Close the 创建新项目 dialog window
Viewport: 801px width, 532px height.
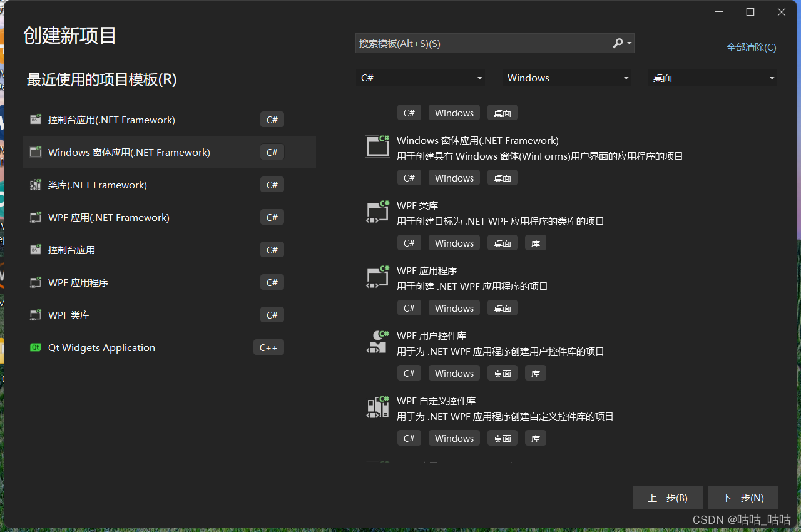(782, 12)
